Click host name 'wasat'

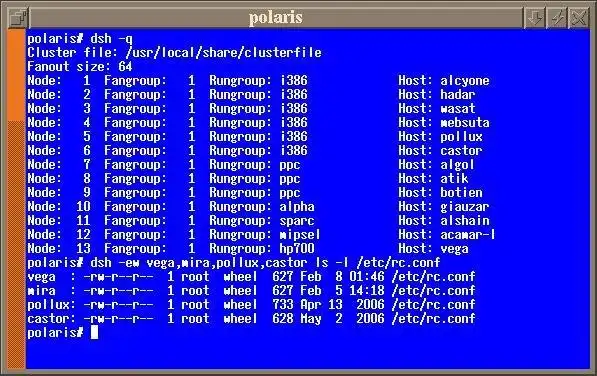(458, 108)
